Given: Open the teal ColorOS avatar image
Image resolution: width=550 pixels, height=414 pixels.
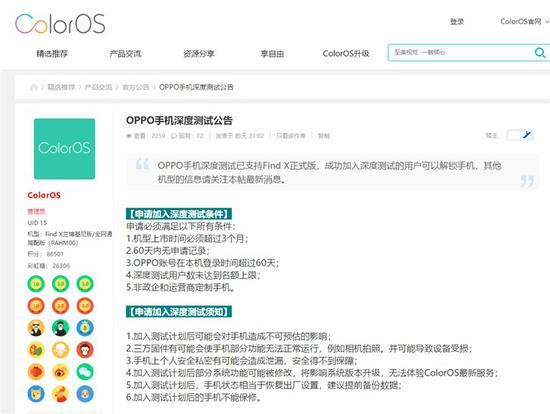Looking at the screenshot, I should (x=65, y=149).
